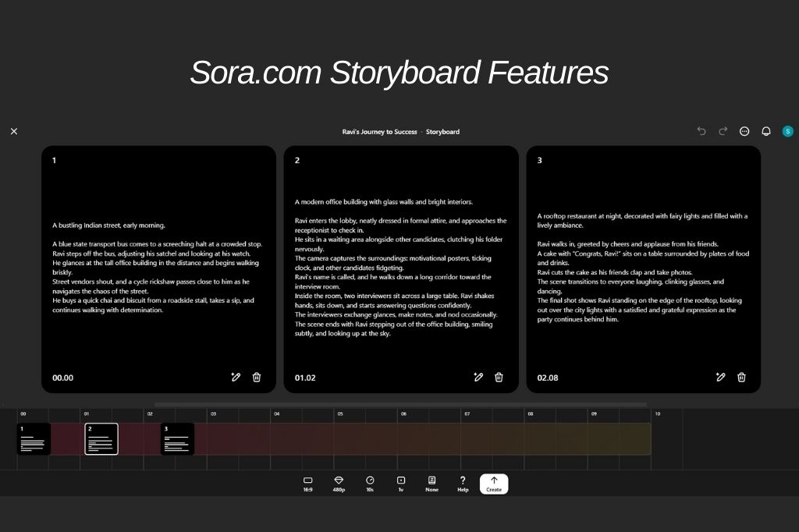Viewport: 799px width, 532px height.
Task: Click the Create button
Action: coord(494,484)
